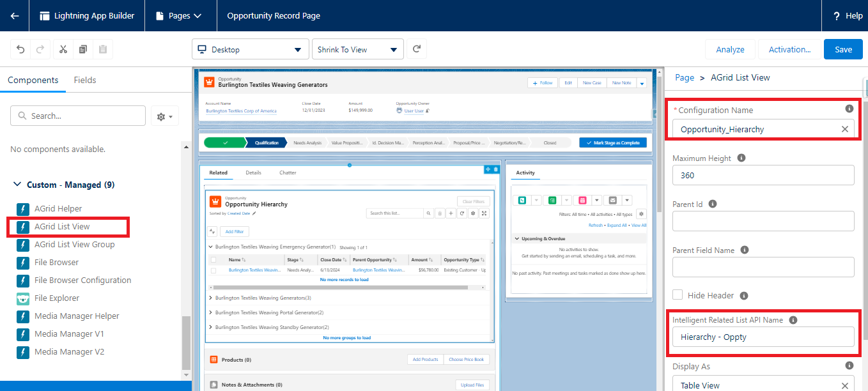
Task: Click the cut scissors icon
Action: pos(63,49)
